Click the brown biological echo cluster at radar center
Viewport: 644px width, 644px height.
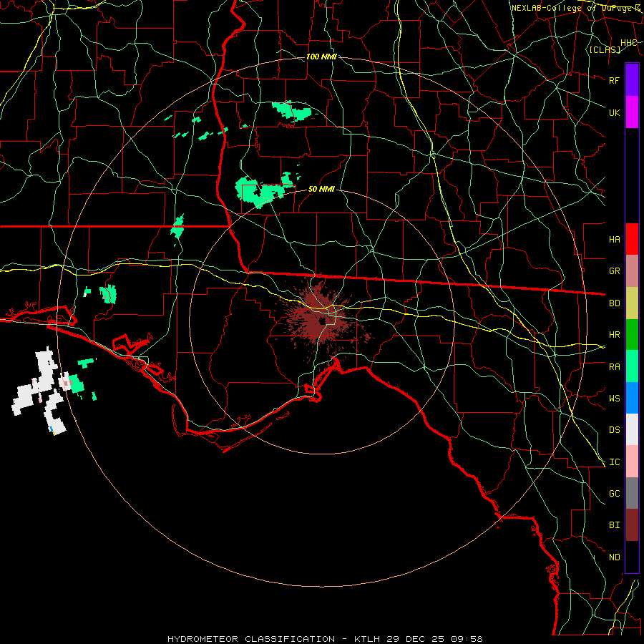click(x=321, y=320)
